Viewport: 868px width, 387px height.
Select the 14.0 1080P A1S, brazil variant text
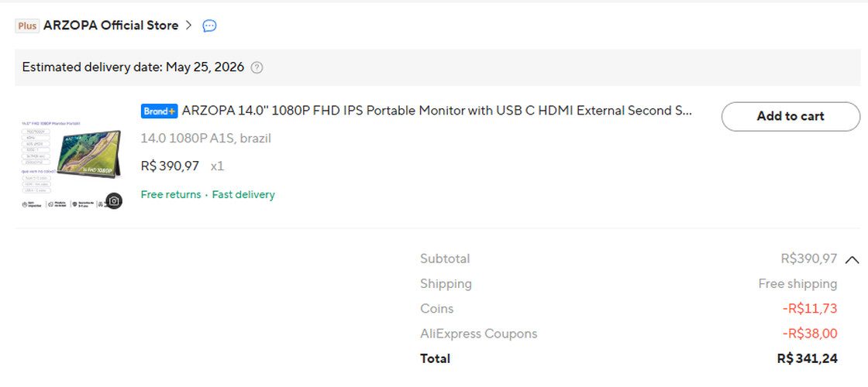coord(206,139)
